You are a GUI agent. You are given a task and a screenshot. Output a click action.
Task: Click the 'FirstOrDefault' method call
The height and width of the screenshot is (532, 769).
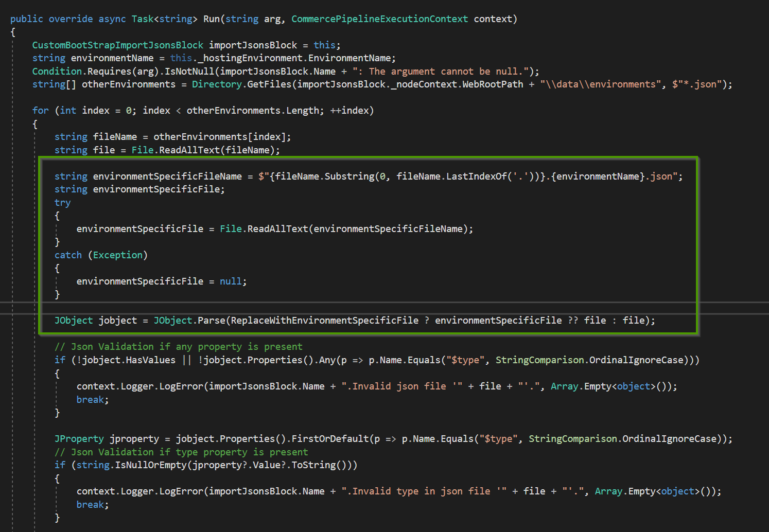point(330,439)
